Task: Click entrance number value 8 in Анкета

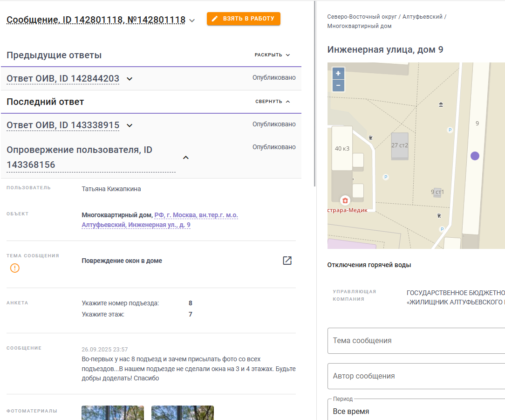Action: coord(191,303)
